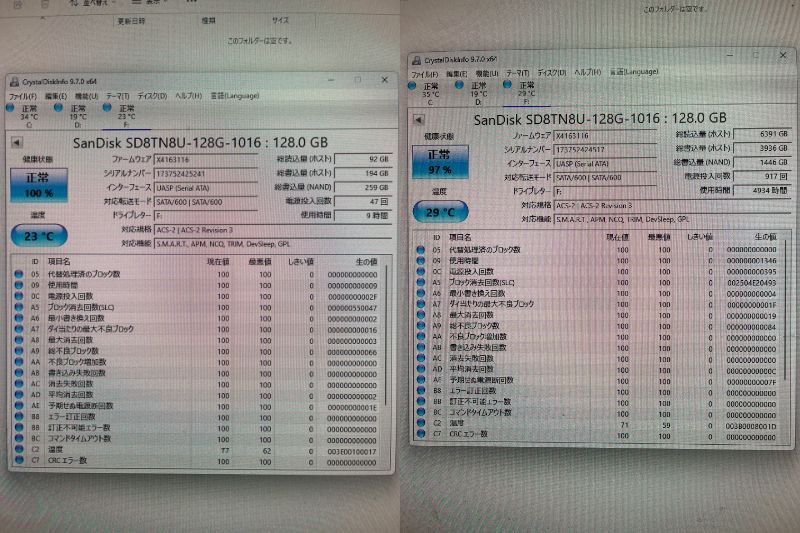Select the D: 19 °C disk in left window
This screenshot has height=533, width=800.
coord(71,116)
